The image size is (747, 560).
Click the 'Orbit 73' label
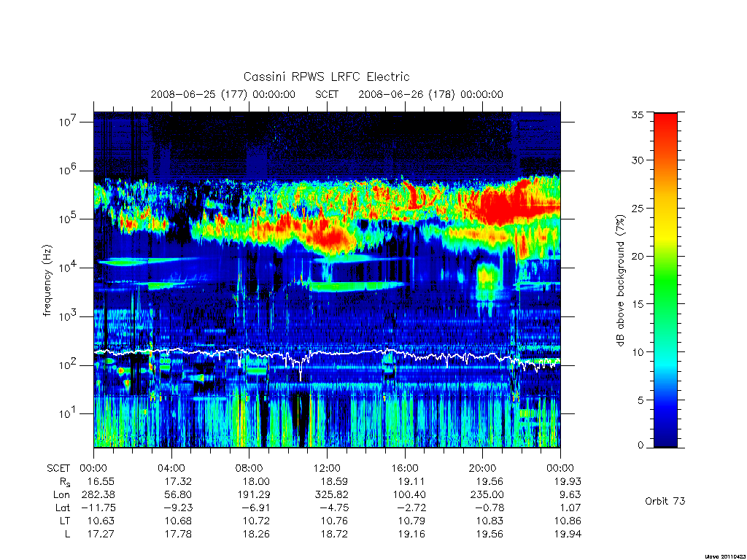(x=665, y=501)
